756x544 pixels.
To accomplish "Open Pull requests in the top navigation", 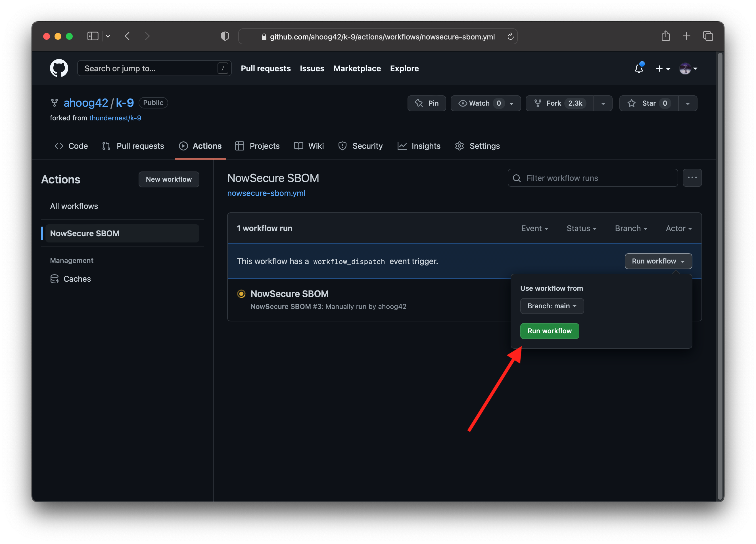I will (266, 68).
